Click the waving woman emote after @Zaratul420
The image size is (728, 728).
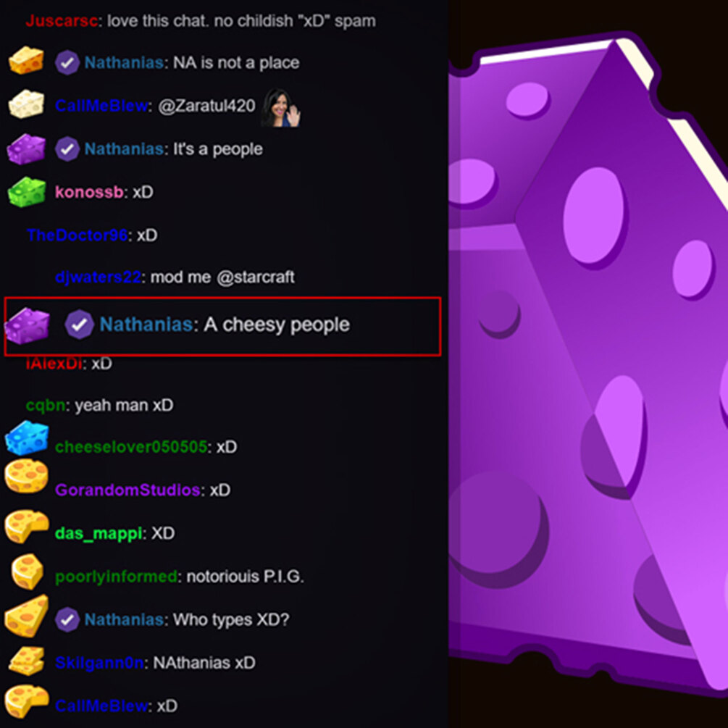pos(281,108)
